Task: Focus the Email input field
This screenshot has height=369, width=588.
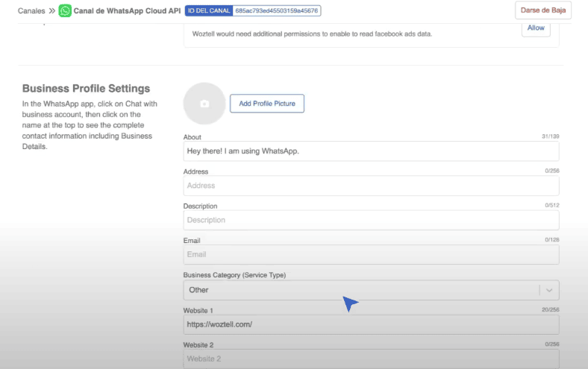Action: click(371, 254)
